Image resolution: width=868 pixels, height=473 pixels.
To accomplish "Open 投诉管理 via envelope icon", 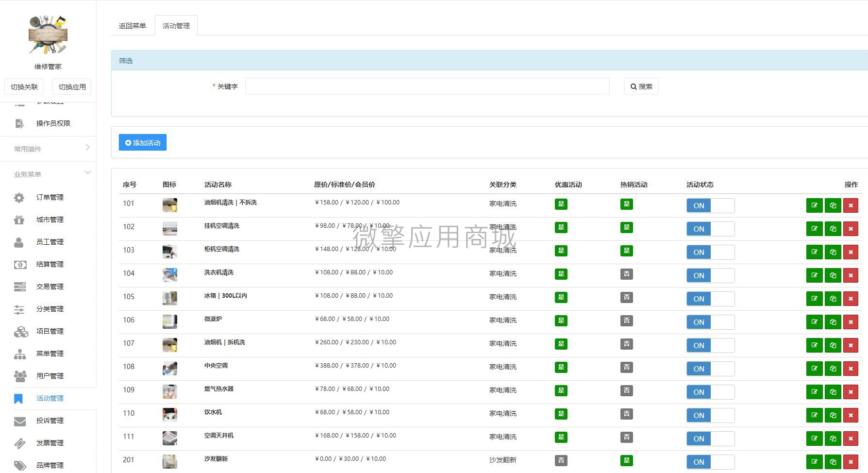I will 20,421.
